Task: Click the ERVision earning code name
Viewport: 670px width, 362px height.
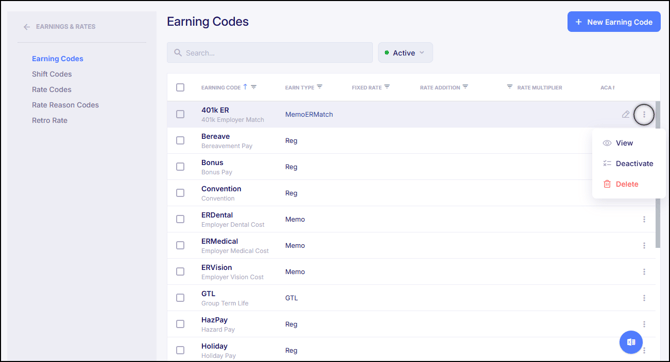Action: click(217, 268)
